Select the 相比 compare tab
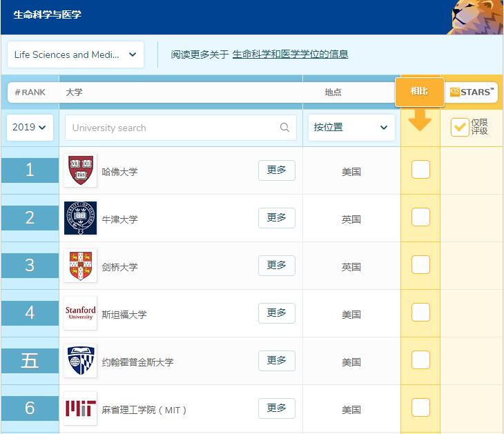 click(x=419, y=92)
